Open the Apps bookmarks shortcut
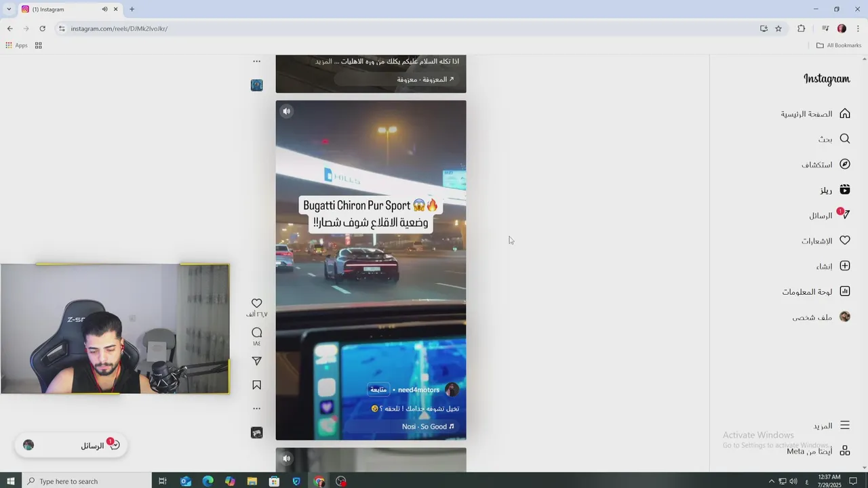The height and width of the screenshot is (488, 868). (16, 45)
